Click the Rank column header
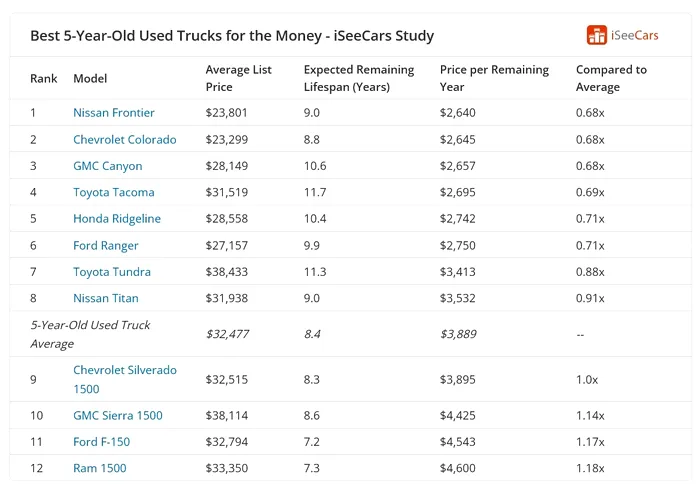Screen dimensions: 700x492 tap(44, 78)
